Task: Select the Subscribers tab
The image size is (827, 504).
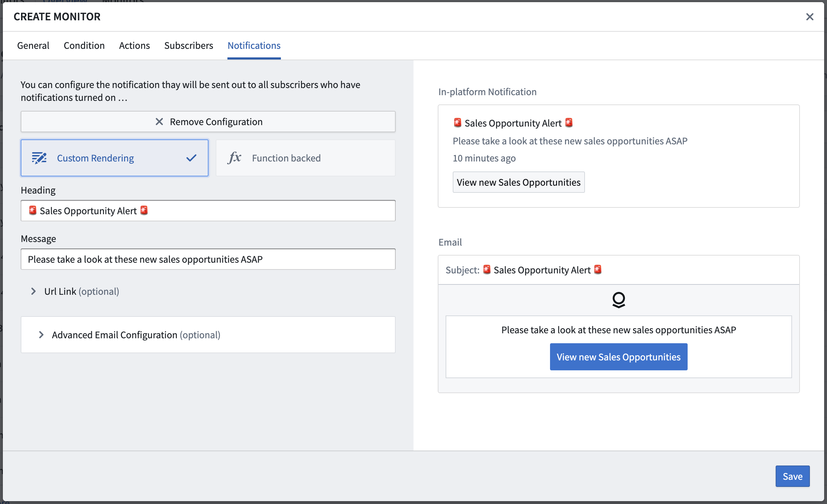Action: point(189,46)
